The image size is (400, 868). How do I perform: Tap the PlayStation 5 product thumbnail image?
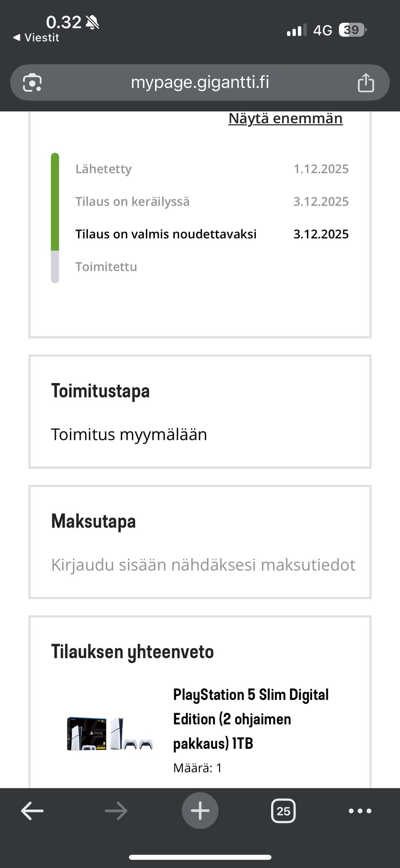[x=110, y=733]
